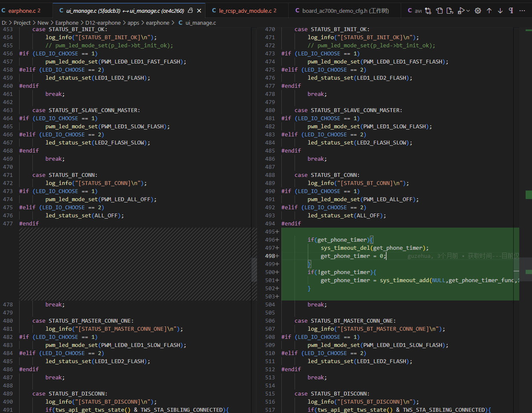This screenshot has height=413, width=532.
Task: Click 'get_phone_timer = 0;' on line 498
Action: (x=353, y=256)
